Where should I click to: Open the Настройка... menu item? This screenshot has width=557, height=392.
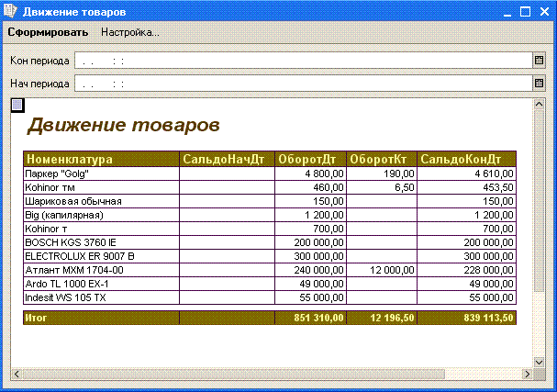tap(130, 32)
